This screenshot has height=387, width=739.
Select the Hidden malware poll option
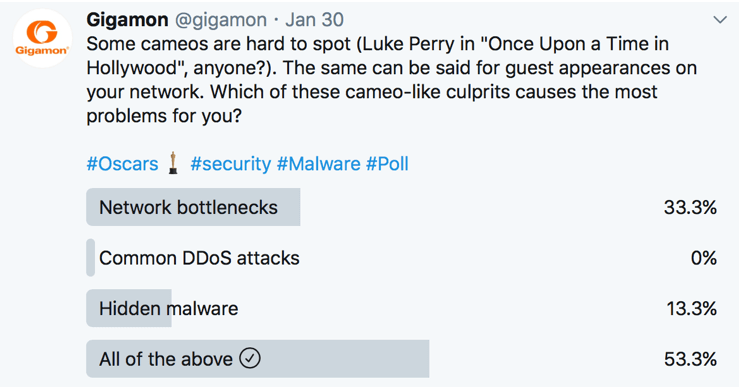(402, 308)
